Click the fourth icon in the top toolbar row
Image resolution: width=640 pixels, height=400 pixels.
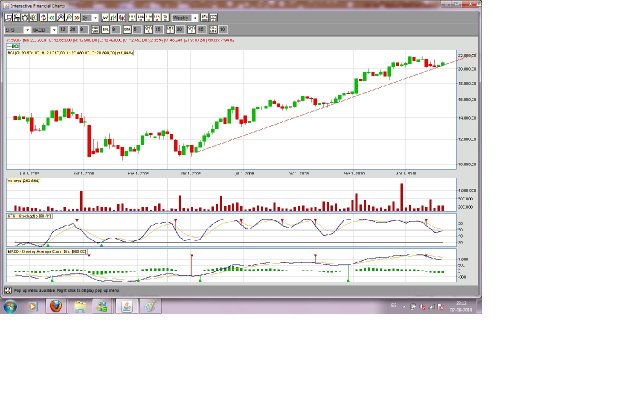coord(33,18)
